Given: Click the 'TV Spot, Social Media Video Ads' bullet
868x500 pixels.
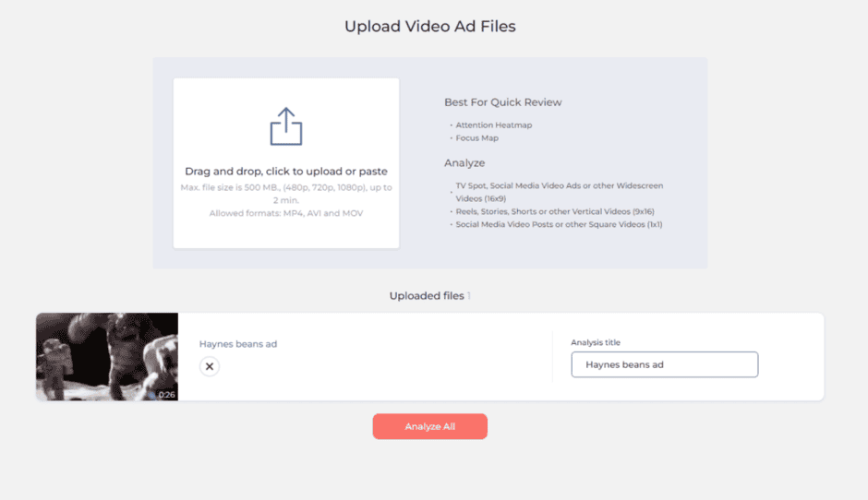Looking at the screenshot, I should click(559, 192).
